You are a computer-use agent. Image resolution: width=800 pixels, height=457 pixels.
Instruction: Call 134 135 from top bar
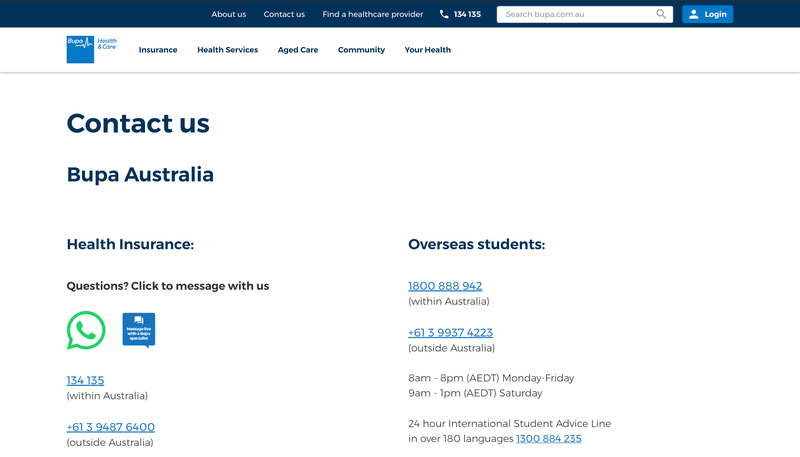click(467, 14)
